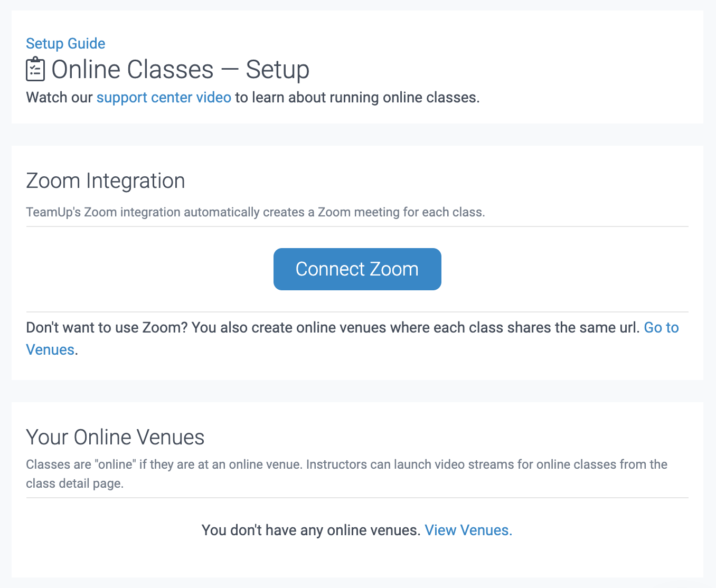Click the Zoom Integration heading
This screenshot has width=716, height=588.
105,181
